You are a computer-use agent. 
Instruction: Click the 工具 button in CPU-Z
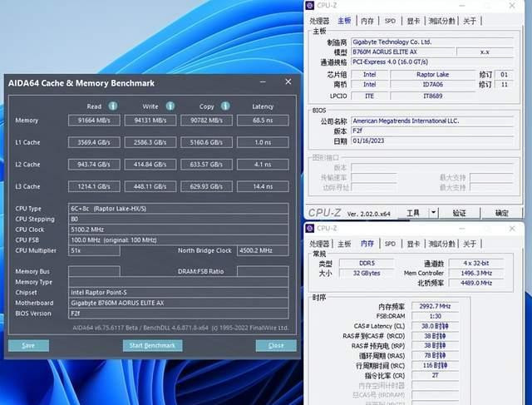pyautogui.click(x=413, y=213)
